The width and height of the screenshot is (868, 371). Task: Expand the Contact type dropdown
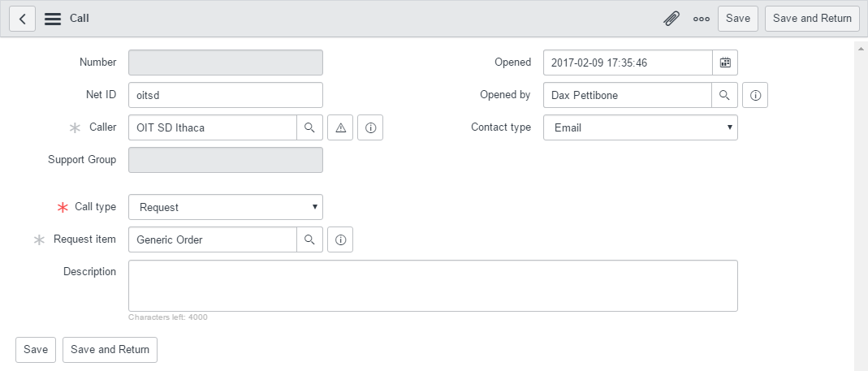(640, 127)
